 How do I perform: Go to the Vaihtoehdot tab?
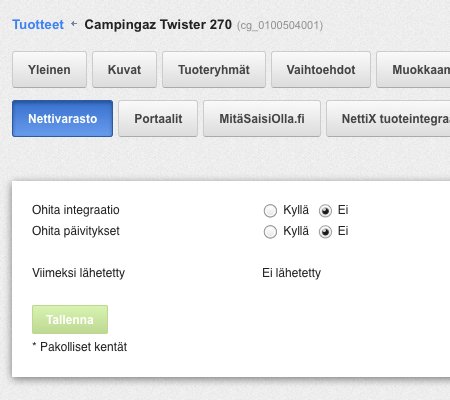tap(321, 70)
